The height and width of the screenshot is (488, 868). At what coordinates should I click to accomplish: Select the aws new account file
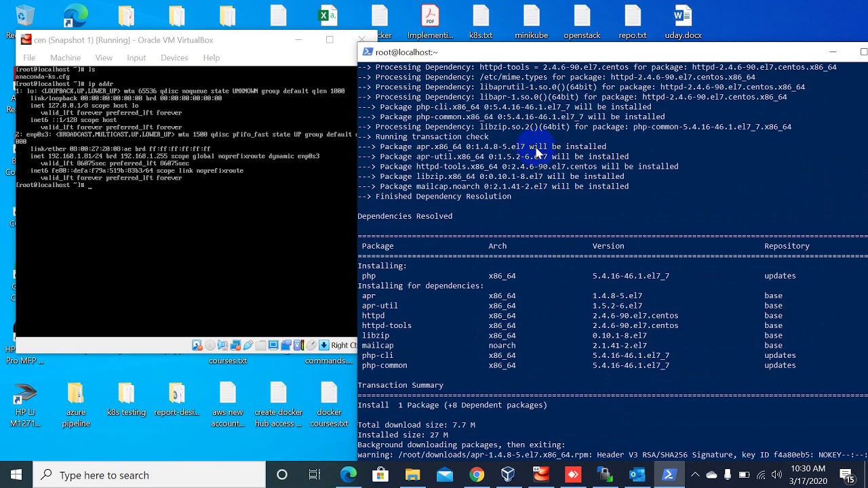point(228,405)
